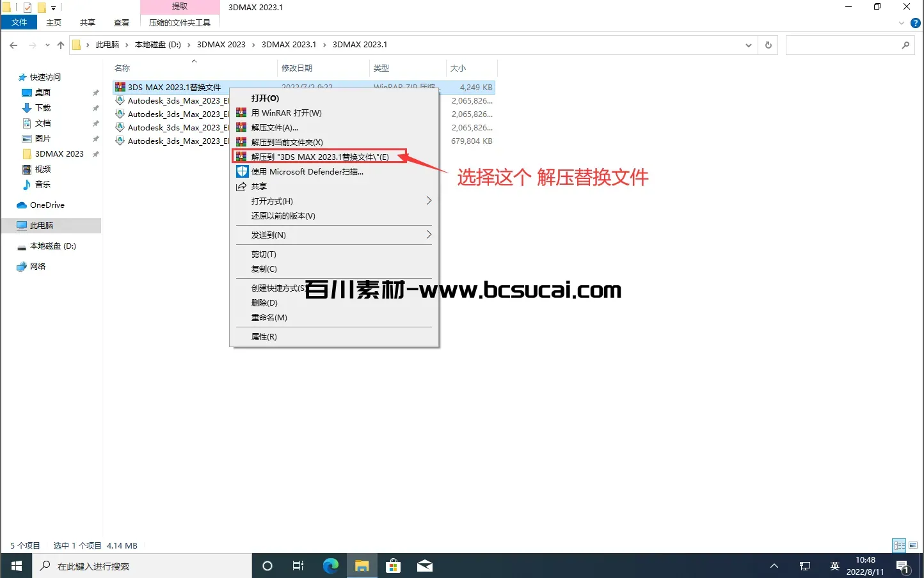Choose 解压文件(A)... menu entry
The width and height of the screenshot is (924, 578).
click(x=334, y=128)
